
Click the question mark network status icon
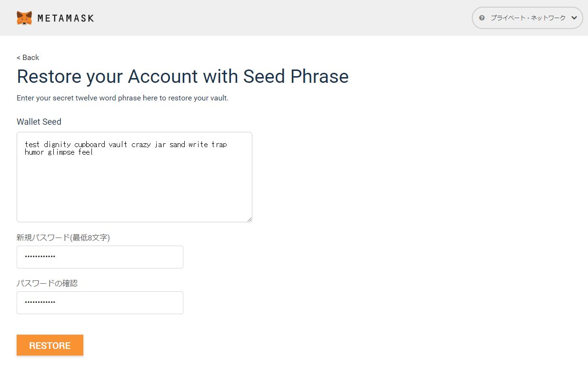(x=482, y=18)
